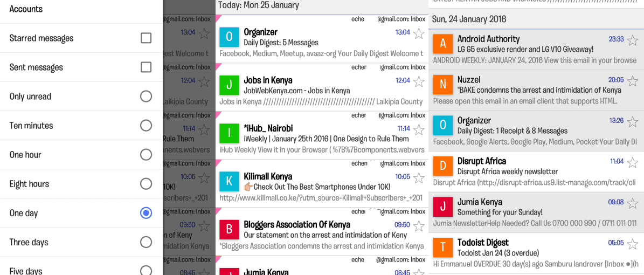Screen dimensions: 644x275
Task: Select the Three days radio option
Action: (x=146, y=242)
